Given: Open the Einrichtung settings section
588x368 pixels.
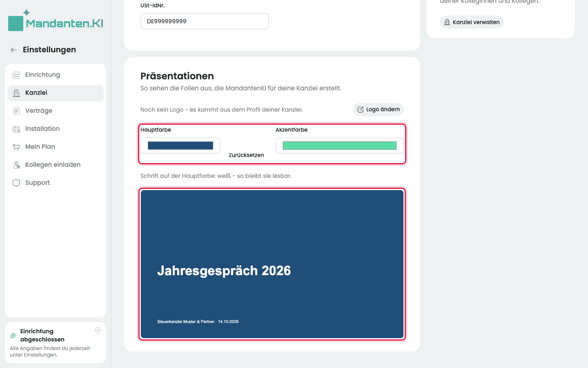Looking at the screenshot, I should 56,75.
